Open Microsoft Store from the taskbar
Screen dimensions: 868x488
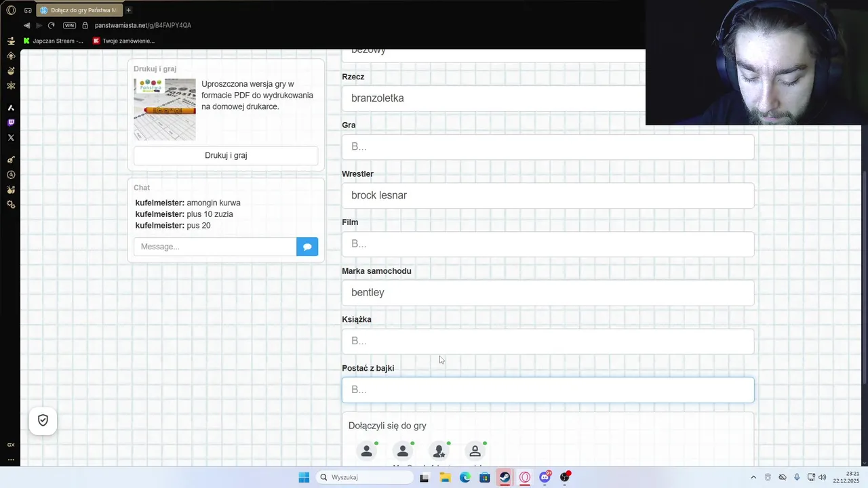[485, 477]
